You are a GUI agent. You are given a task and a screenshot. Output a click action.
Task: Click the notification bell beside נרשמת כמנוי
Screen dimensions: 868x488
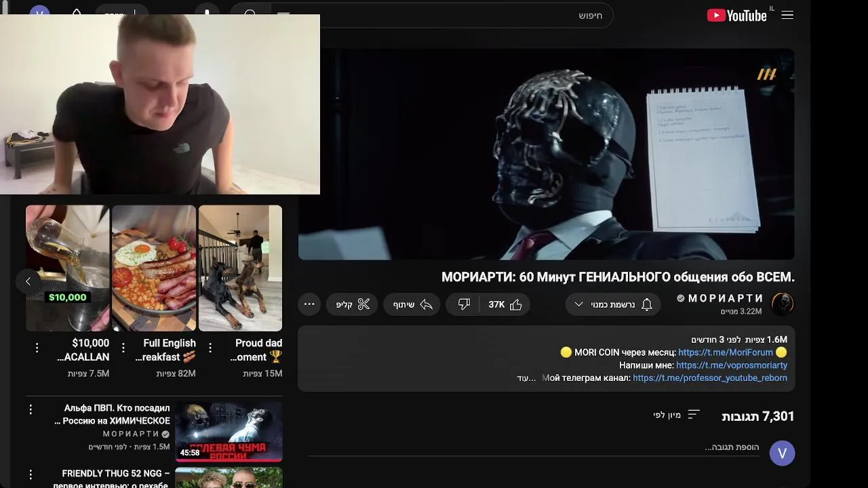pos(647,304)
